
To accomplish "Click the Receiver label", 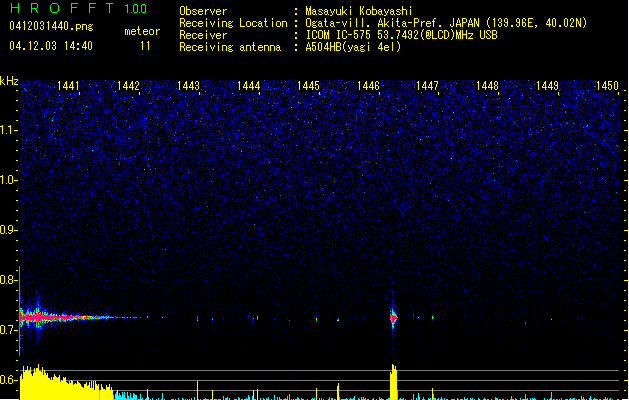I will (x=203, y=35).
